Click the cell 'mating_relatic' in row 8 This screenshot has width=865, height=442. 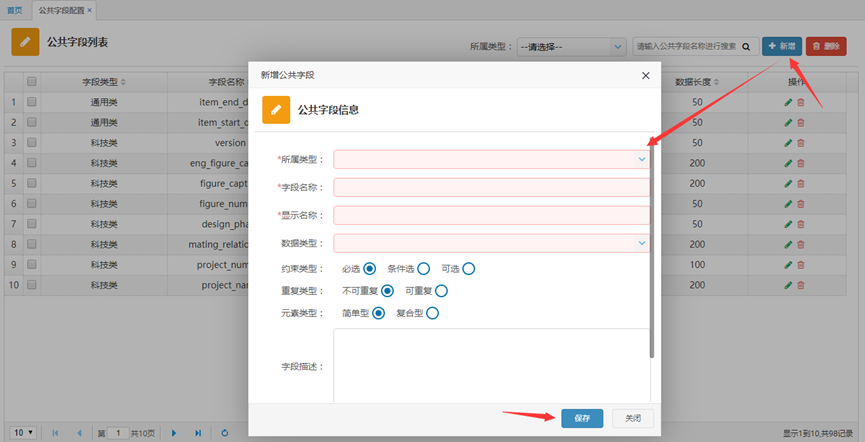coord(219,244)
